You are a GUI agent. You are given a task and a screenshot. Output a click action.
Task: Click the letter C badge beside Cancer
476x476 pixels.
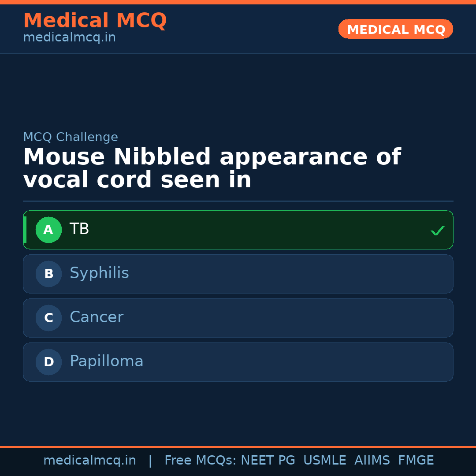48,318
